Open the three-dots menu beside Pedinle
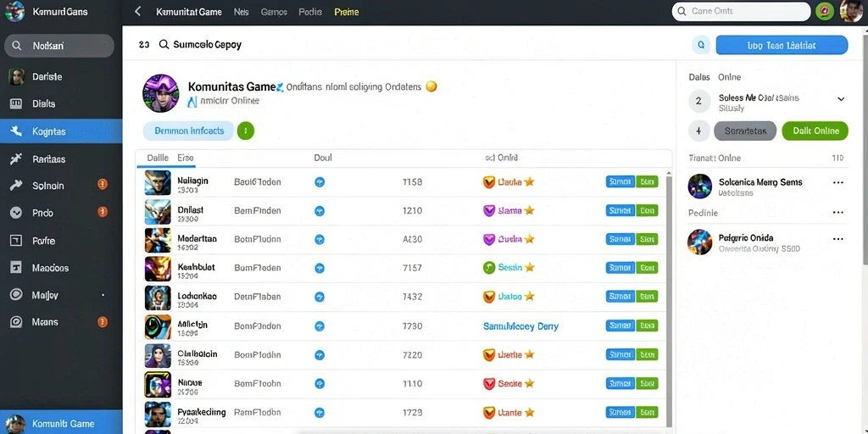868x434 pixels. point(838,213)
